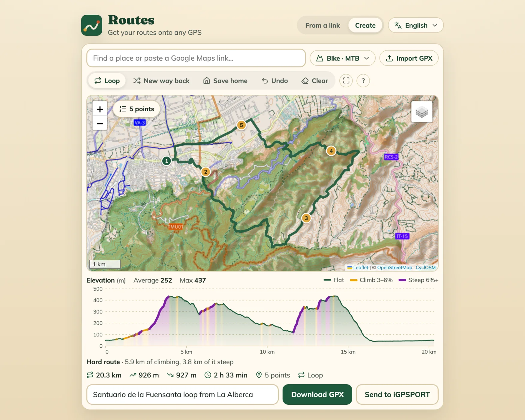Clear the current route
Screen dimensions: 525x420
[315, 81]
